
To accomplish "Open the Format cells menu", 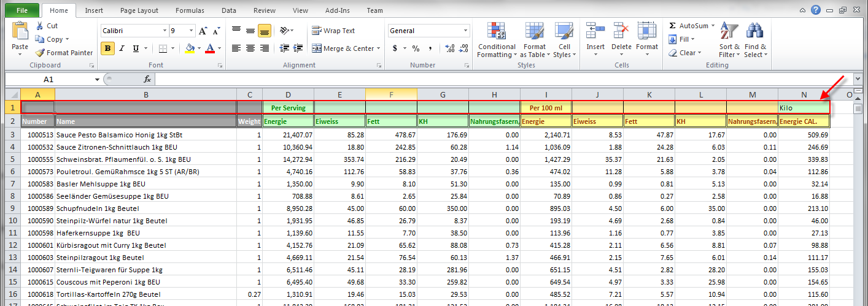I will [647, 40].
